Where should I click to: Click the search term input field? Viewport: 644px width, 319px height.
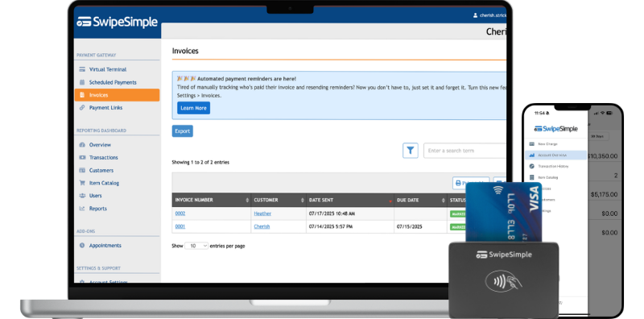[464, 151]
